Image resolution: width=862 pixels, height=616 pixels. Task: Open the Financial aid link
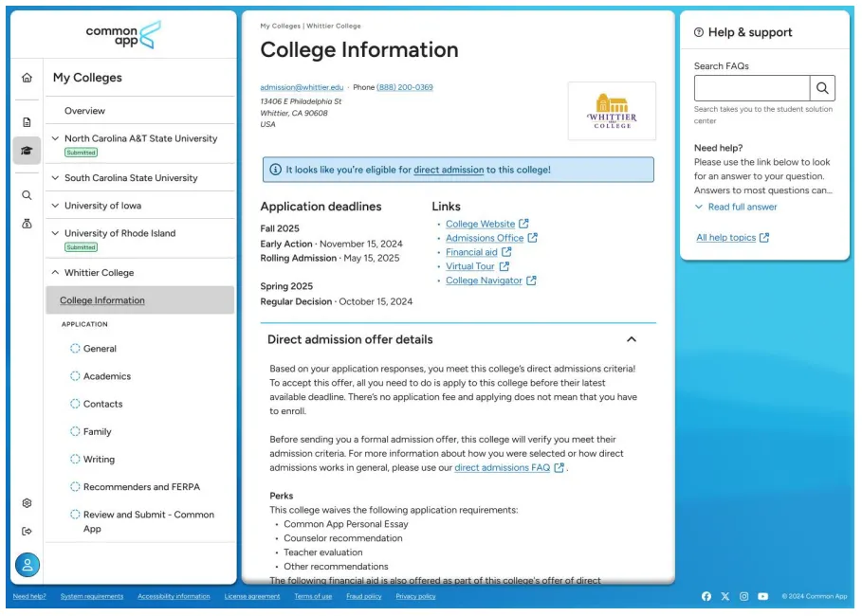coord(471,252)
